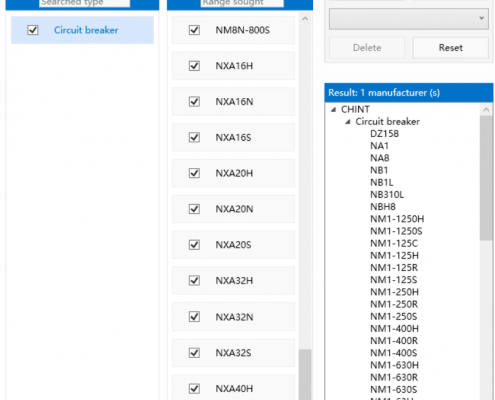Collapse the CHINT manufacturer node
The width and height of the screenshot is (495, 400).
[x=333, y=109]
